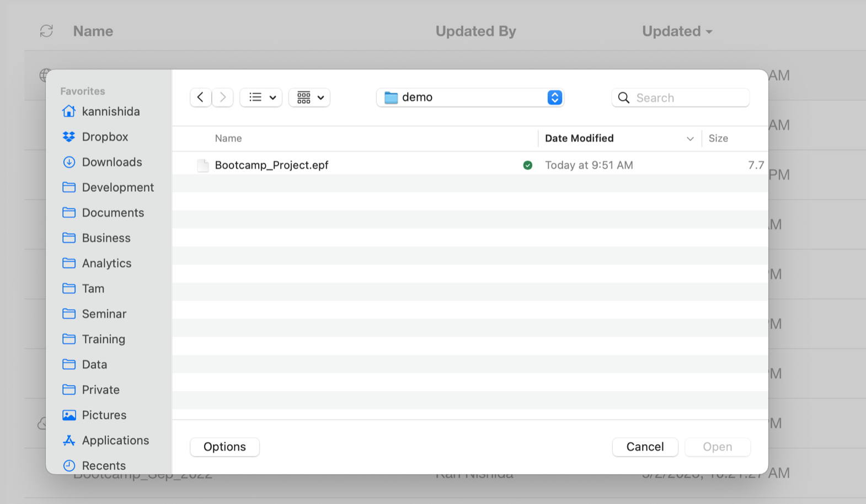Click the Bootcamp_Project.epf file icon
866x504 pixels.
tap(203, 165)
